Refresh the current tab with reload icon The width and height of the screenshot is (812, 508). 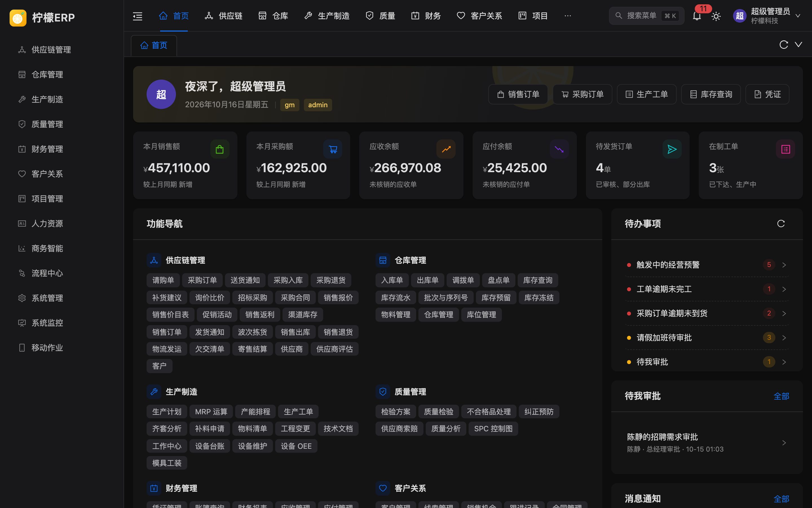784,45
